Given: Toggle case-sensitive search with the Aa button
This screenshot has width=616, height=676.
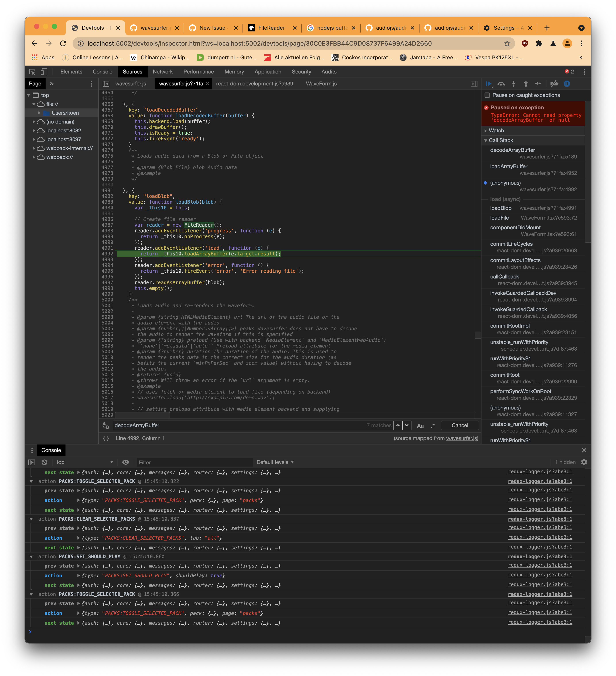Looking at the screenshot, I should pyautogui.click(x=420, y=425).
